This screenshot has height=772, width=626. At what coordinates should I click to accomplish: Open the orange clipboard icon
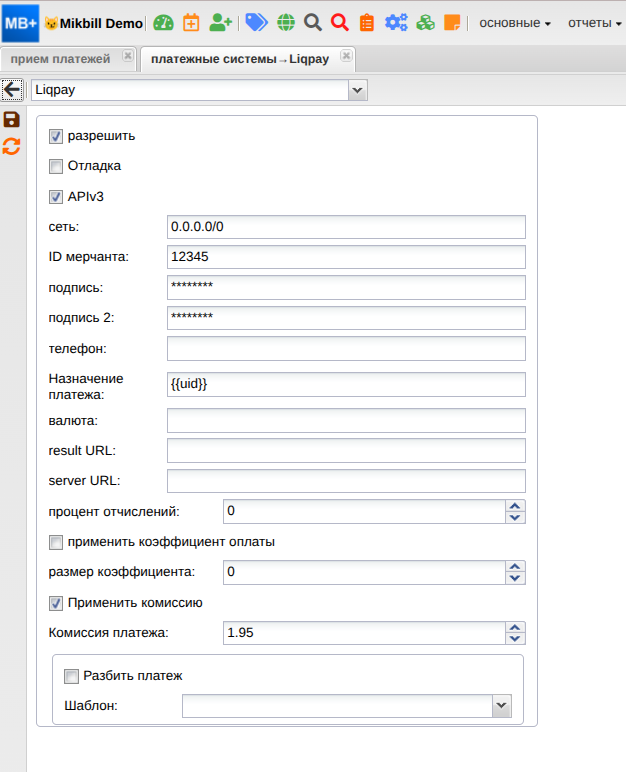click(367, 23)
